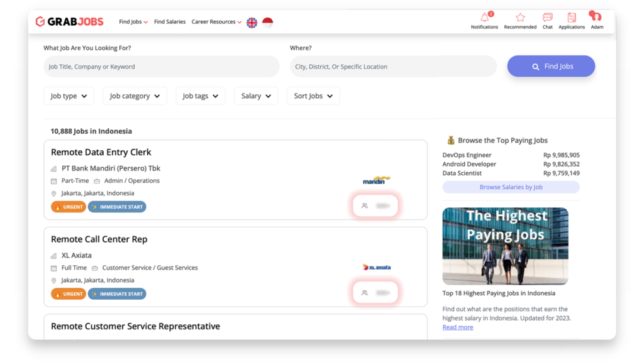The image size is (644, 362).
Task: Open the Applications icon
Action: tap(571, 17)
